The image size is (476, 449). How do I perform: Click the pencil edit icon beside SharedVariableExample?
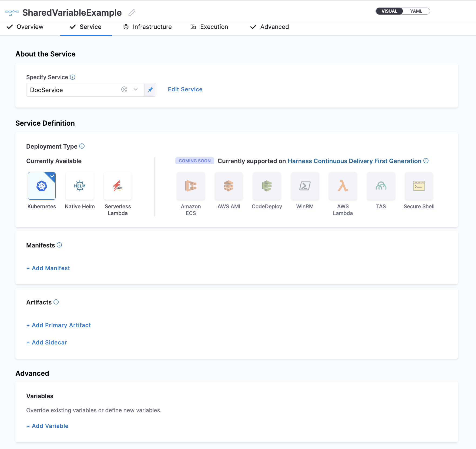(132, 13)
